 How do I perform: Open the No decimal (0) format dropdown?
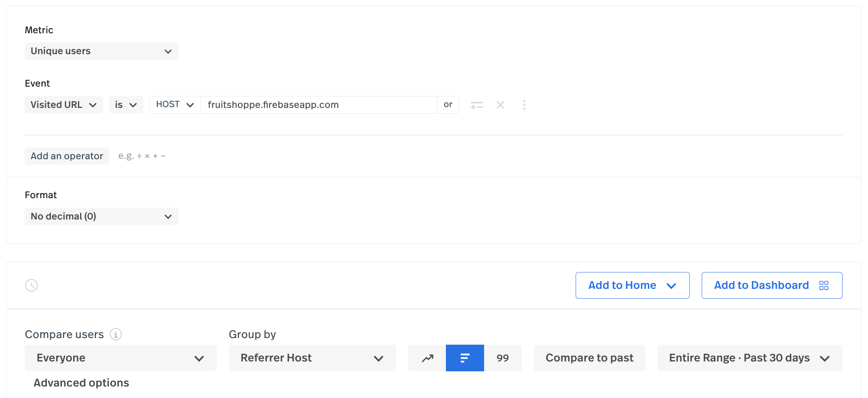[101, 217]
